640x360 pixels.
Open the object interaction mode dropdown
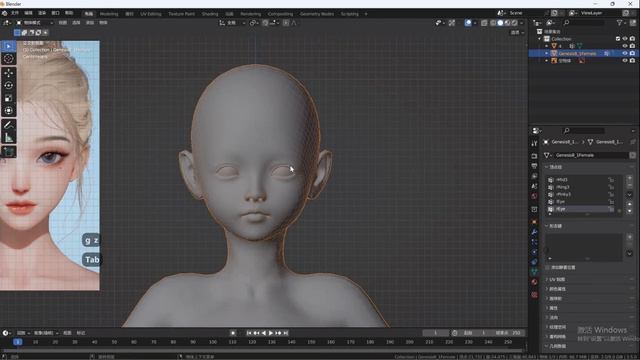[x=34, y=23]
